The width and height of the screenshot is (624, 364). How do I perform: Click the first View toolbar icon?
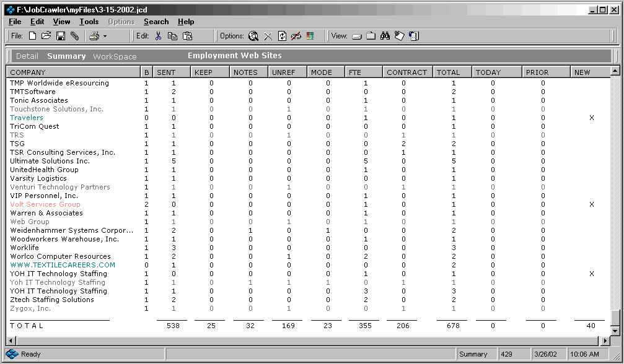click(357, 37)
